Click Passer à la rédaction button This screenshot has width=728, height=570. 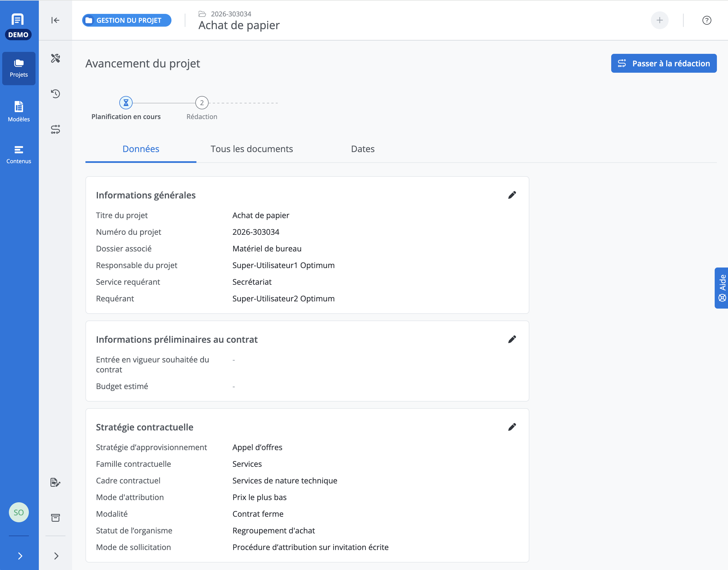[x=664, y=63]
